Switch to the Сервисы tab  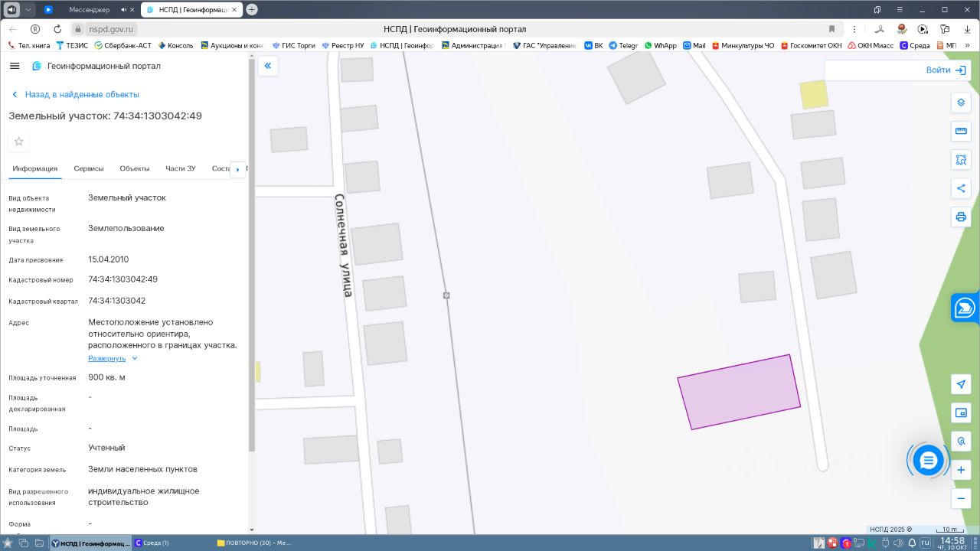click(89, 169)
